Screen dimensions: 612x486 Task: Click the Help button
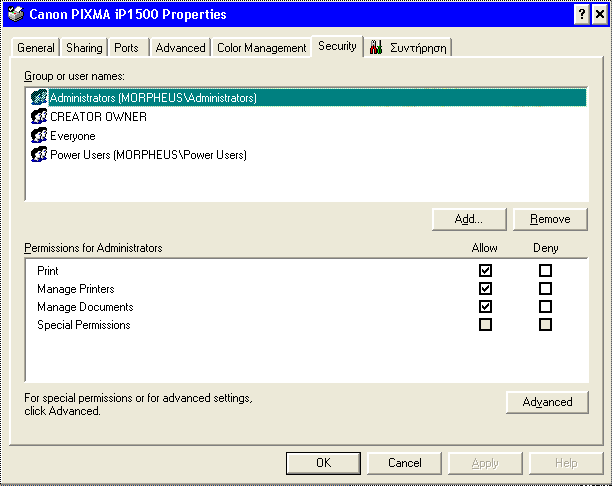pos(566,463)
